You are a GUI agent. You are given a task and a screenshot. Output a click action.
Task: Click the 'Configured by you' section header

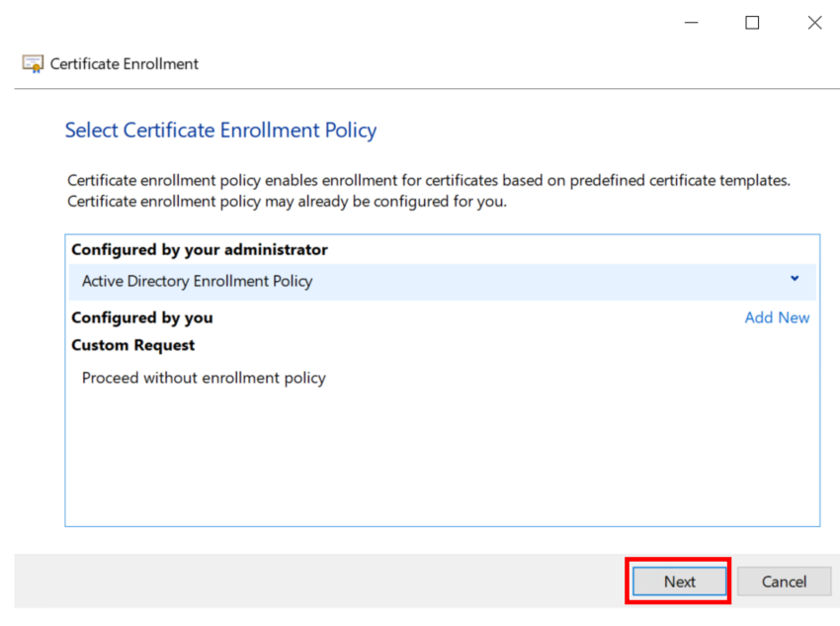click(x=142, y=317)
